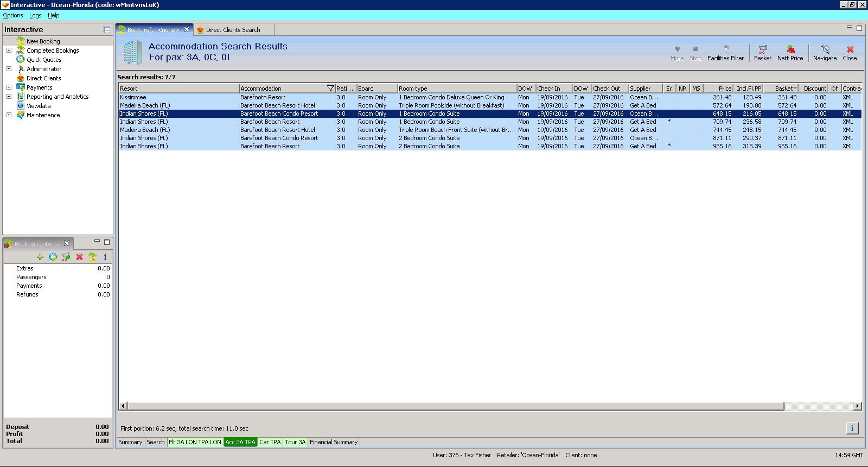This screenshot has width=868, height=467.
Task: Open Quick Quotes in the sidebar
Action: pyautogui.click(x=44, y=60)
